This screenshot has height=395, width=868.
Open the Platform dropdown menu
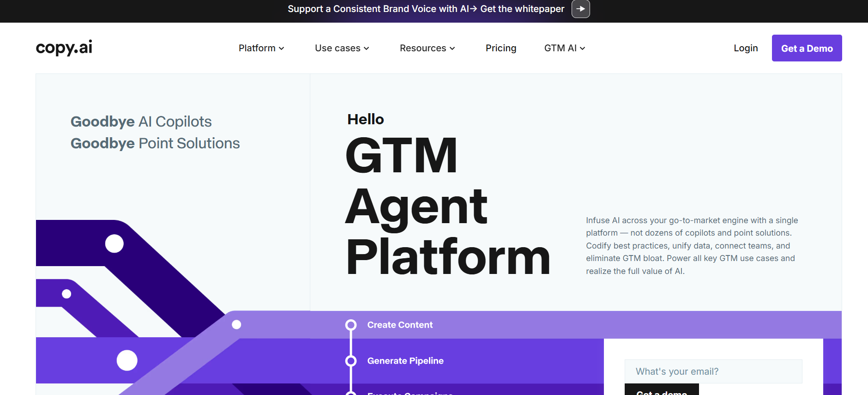point(261,48)
